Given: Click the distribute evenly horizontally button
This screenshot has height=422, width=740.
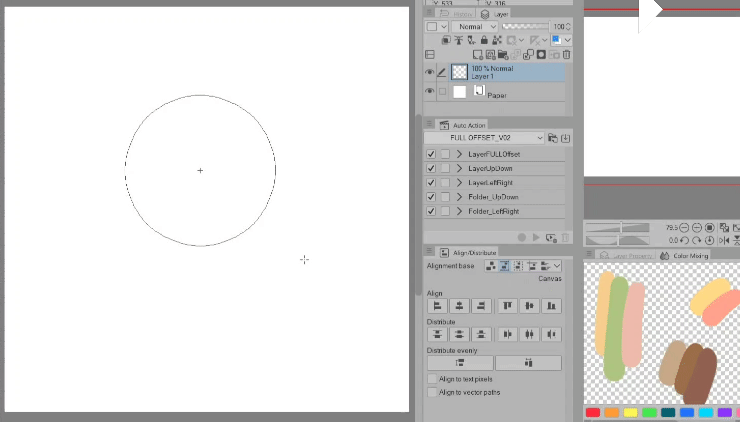Looking at the screenshot, I should 528,363.
